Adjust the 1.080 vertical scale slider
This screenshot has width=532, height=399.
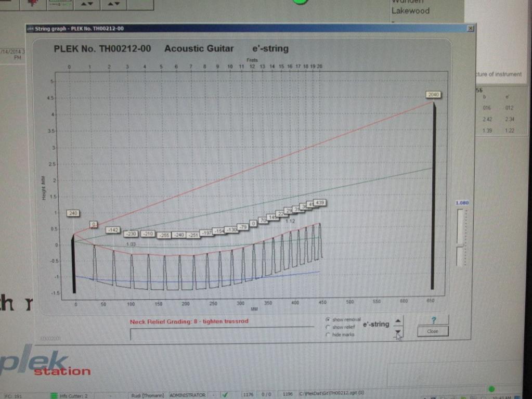tap(460, 238)
